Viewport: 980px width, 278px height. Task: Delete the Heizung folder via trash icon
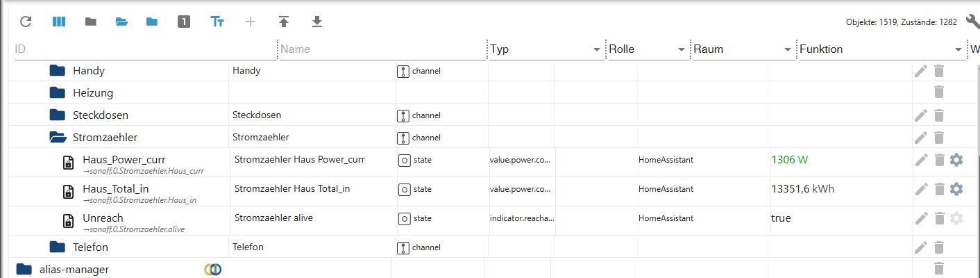[939, 92]
